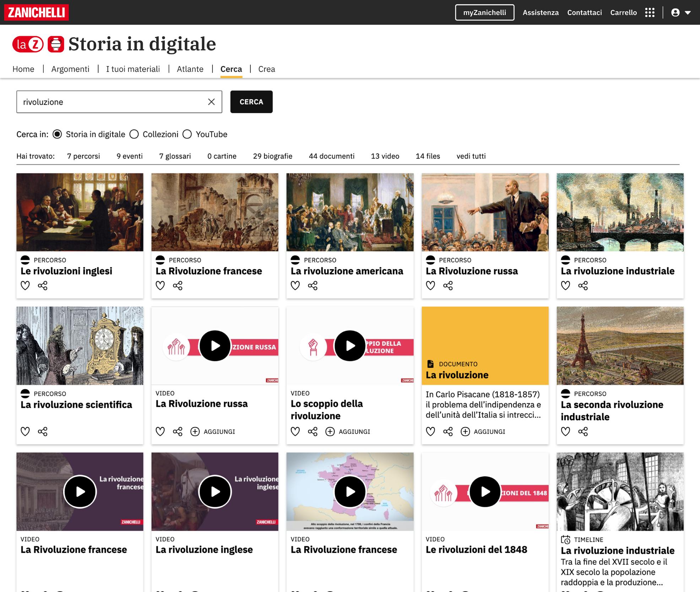Switch to the Atlante tab

point(190,69)
